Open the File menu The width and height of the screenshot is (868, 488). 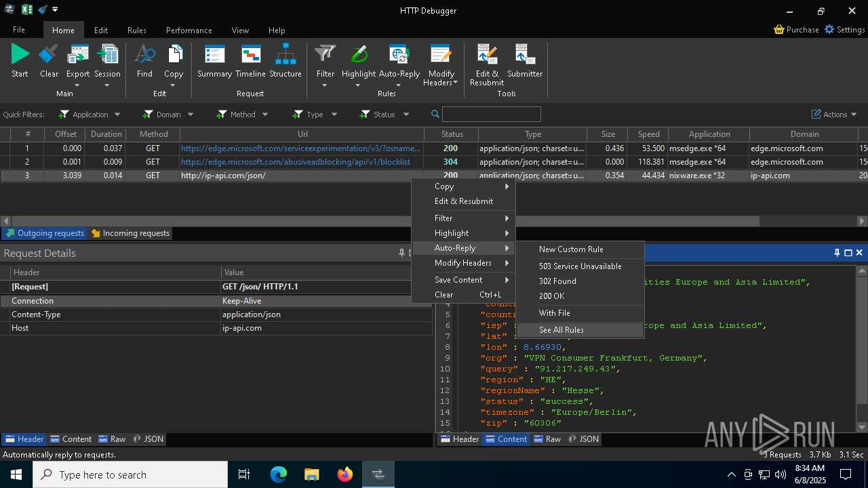pos(19,30)
